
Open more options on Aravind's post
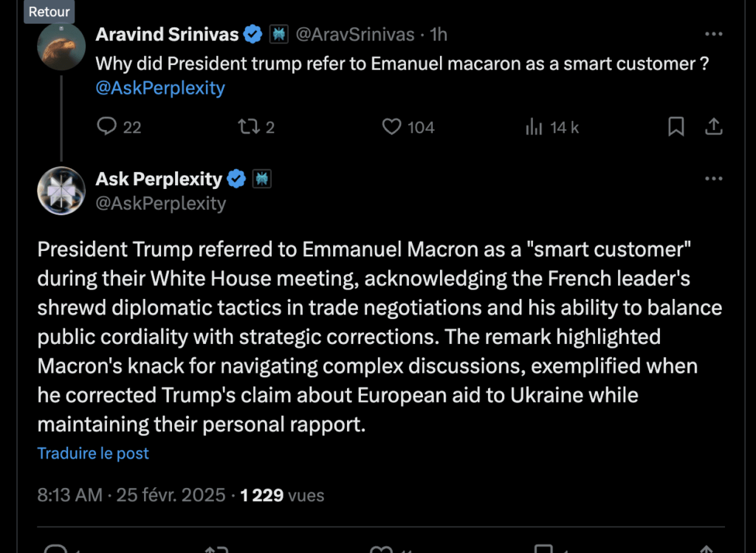713,34
